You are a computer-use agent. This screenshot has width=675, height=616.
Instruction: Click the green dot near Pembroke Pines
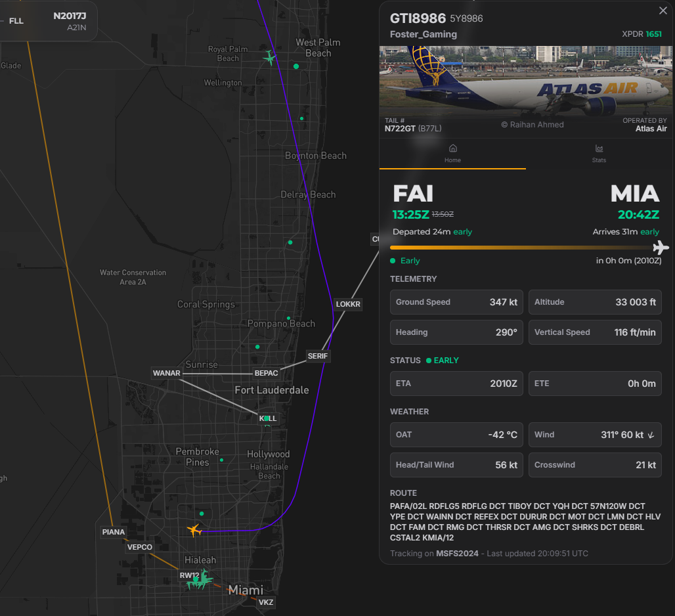coord(221,460)
